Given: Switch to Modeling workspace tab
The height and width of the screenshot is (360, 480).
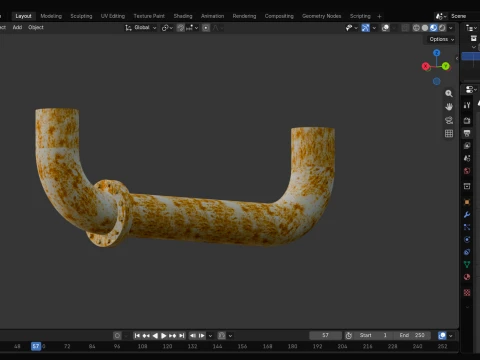Looking at the screenshot, I should click(51, 16).
